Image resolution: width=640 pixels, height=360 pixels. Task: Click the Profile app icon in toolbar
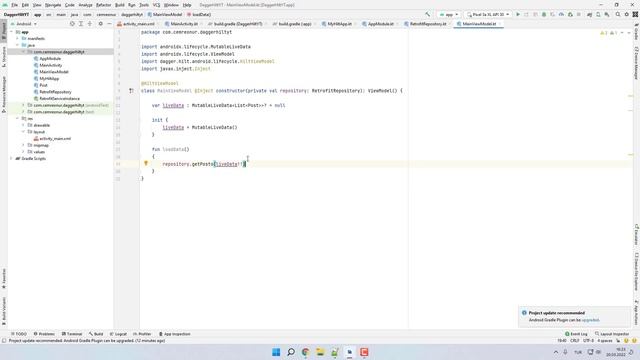point(561,14)
